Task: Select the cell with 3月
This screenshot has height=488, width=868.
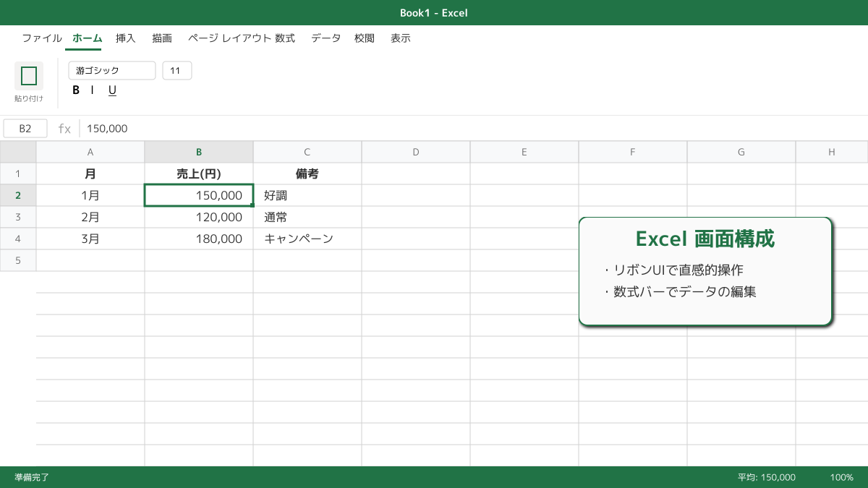Action: [x=90, y=239]
